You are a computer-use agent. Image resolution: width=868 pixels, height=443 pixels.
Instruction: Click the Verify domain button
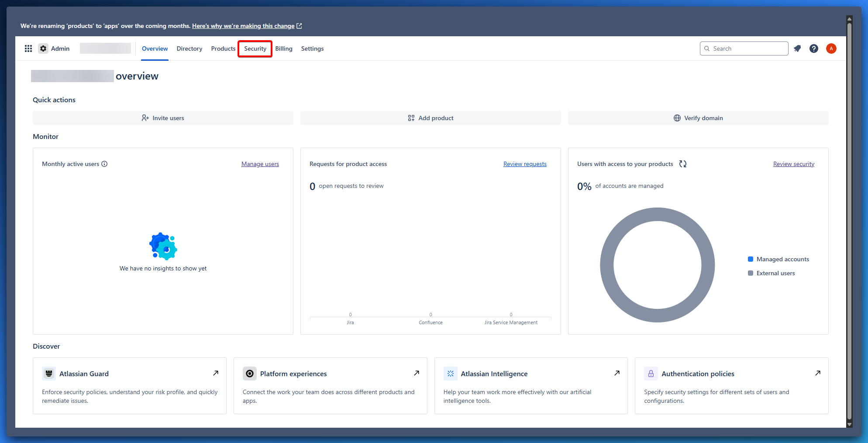(x=698, y=118)
